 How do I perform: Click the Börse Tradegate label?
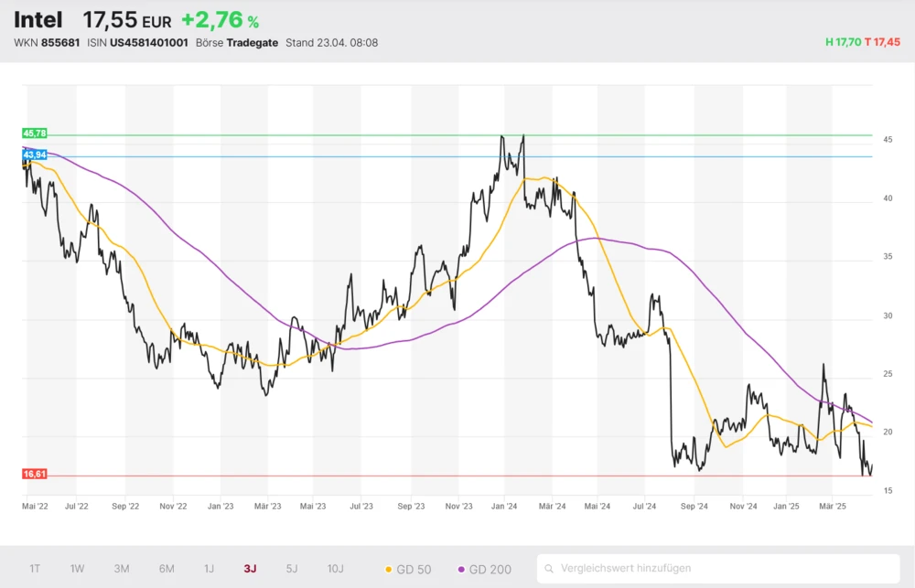(x=237, y=43)
